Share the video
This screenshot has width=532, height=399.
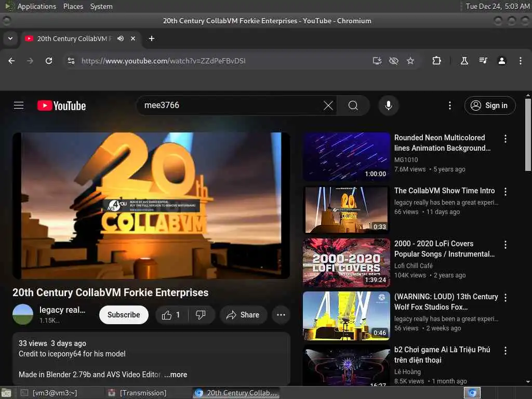(243, 315)
